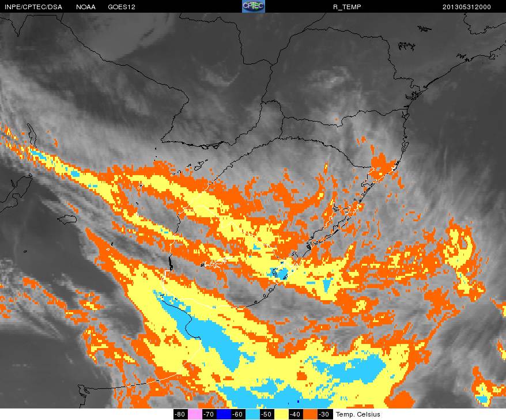Click the pink legend color swatch
Viewport: 506px width, 420px height.
click(195, 414)
